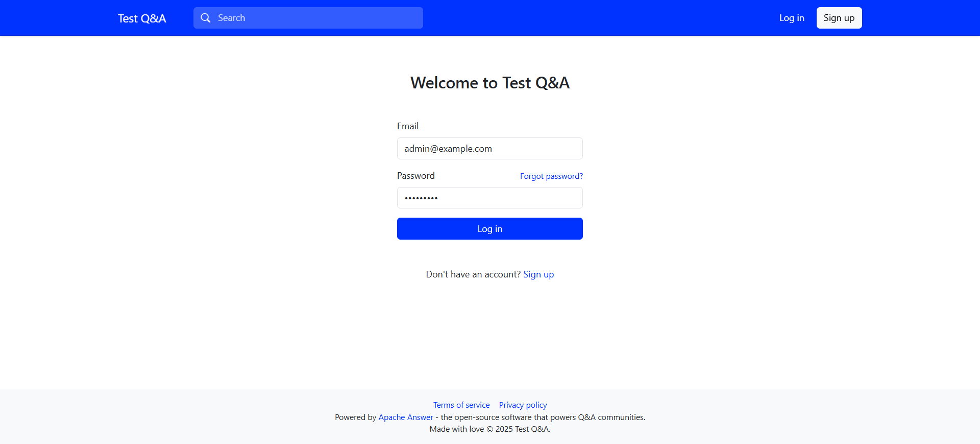Viewport: 980px width, 444px height.
Task: Click the Powered by footer text
Action: coord(355,417)
